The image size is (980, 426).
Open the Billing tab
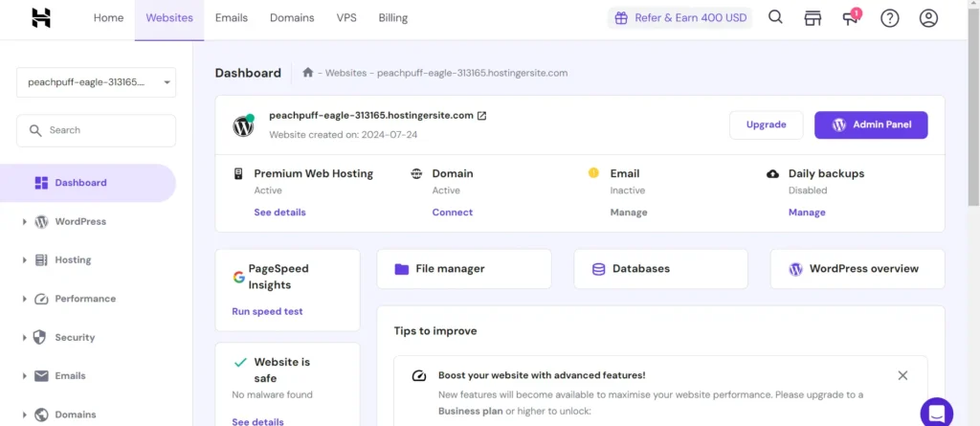click(393, 18)
